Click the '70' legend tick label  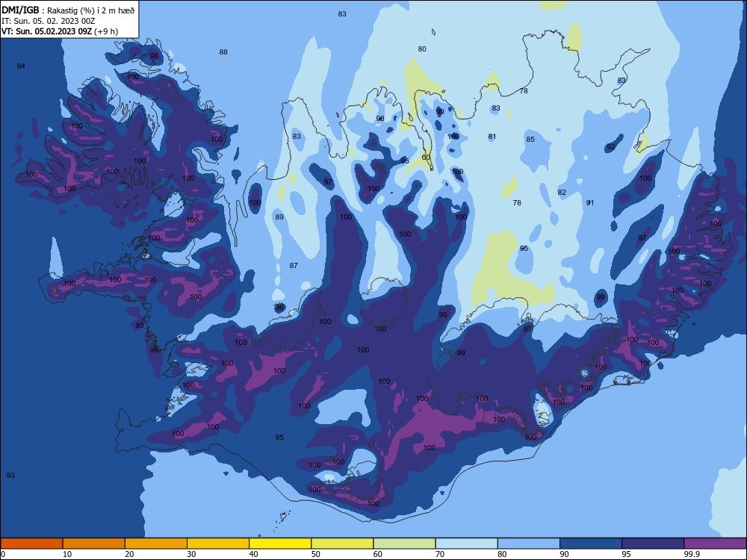click(440, 554)
